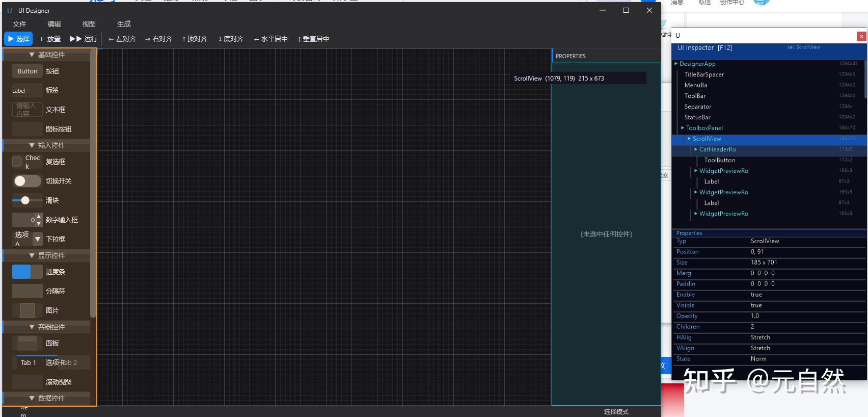
Task: Collapse the 输入控件 category
Action: point(47,145)
